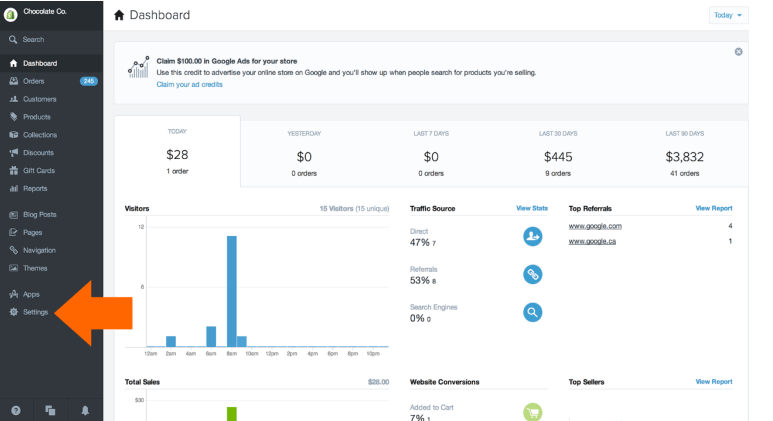
Task: Click the Apps puzzle icon
Action: coord(13,294)
